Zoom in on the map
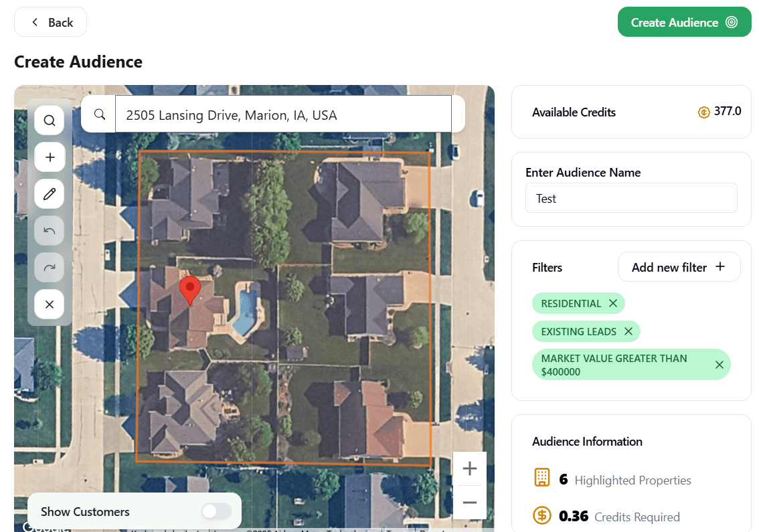This screenshot has height=532, width=759. [x=470, y=468]
